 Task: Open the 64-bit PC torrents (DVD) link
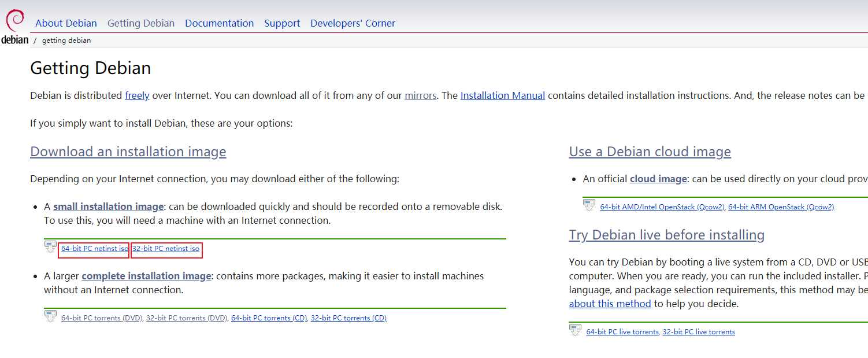102,318
